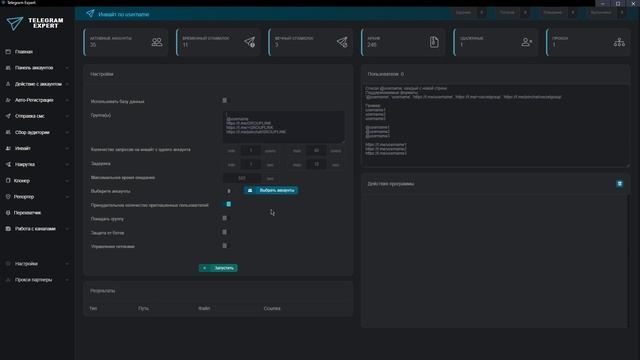Click the deleted accounts person icon
Screen dimensions: 640x360
click(x=527, y=42)
